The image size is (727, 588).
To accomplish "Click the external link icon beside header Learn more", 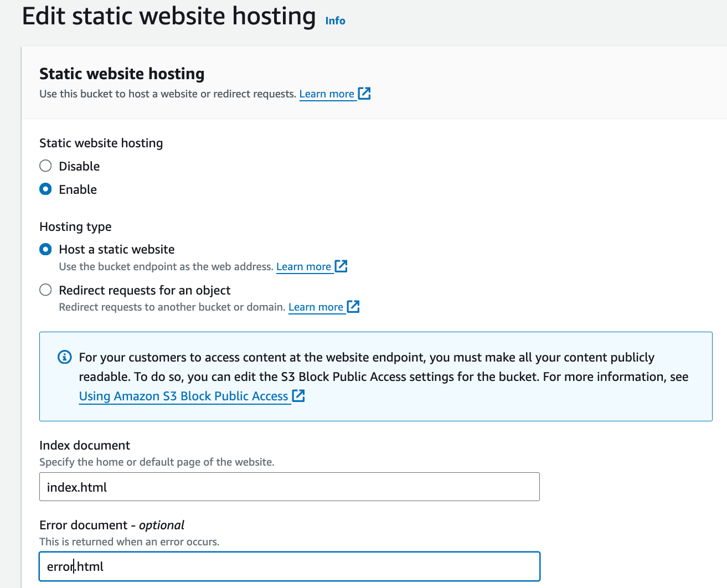I will click(364, 94).
